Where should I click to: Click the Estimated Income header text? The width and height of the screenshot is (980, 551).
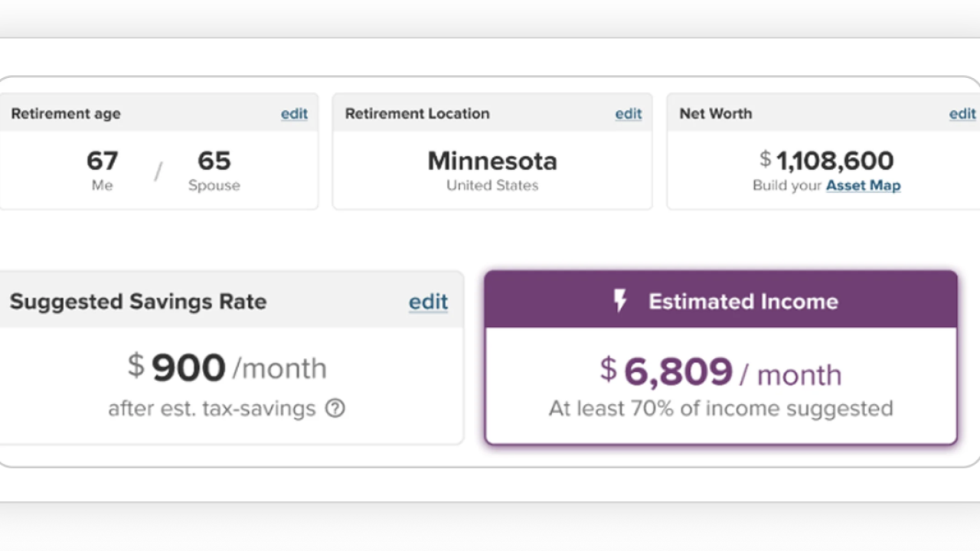coord(743,301)
